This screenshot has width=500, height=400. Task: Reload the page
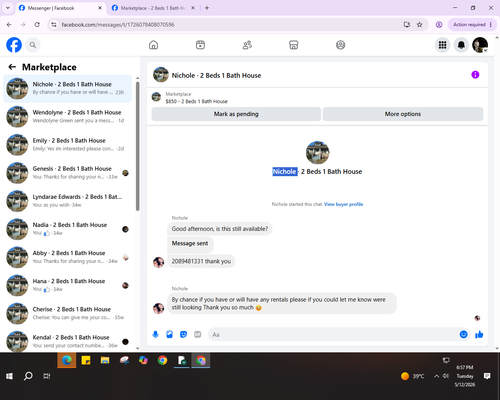37,25
